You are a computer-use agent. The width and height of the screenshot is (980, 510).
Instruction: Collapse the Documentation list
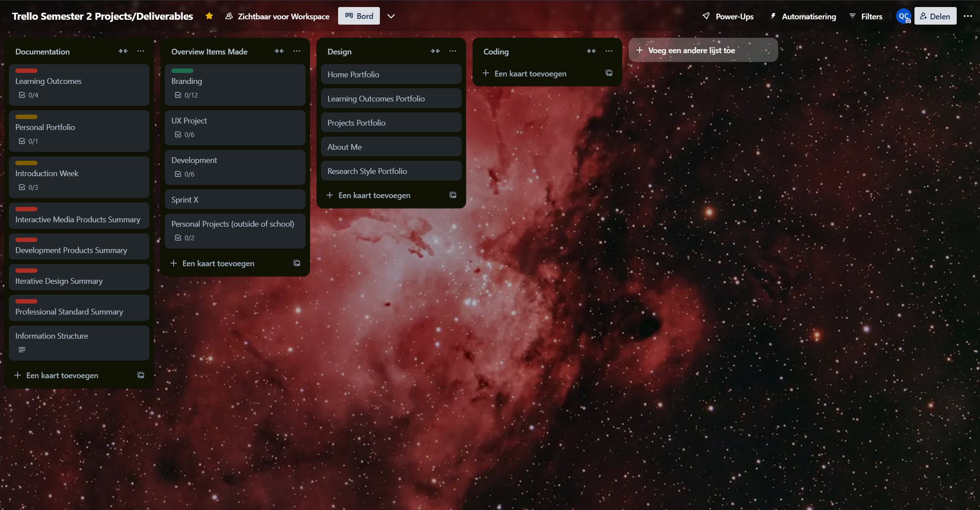coord(123,51)
